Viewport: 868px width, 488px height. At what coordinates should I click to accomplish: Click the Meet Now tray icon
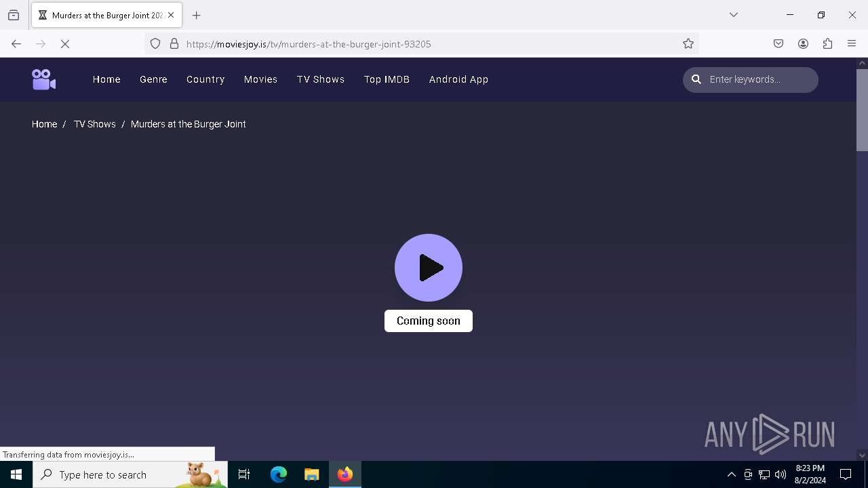pyautogui.click(x=748, y=474)
